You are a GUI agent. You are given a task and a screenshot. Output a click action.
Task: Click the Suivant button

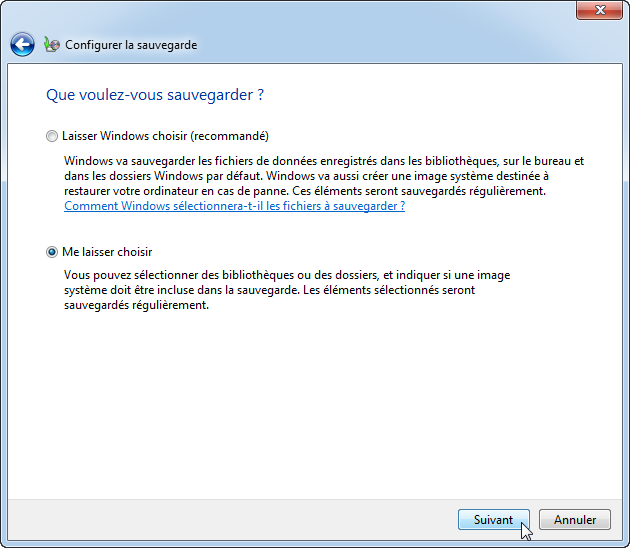tap(494, 519)
